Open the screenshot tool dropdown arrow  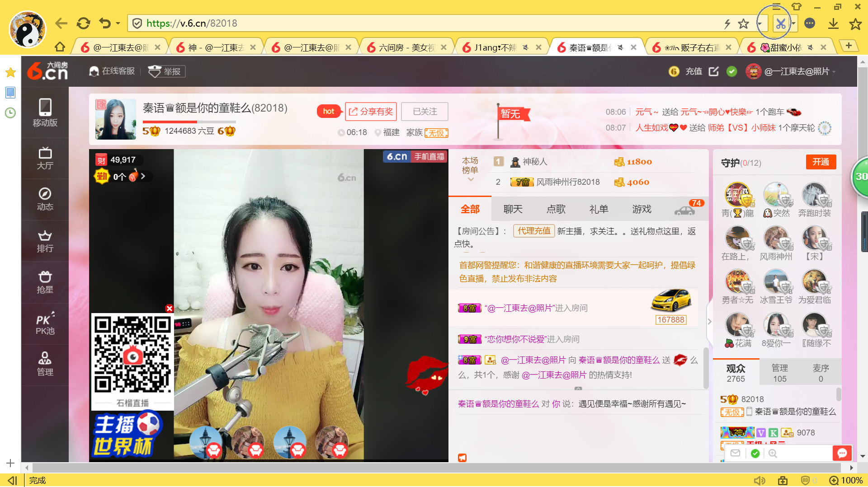(793, 23)
